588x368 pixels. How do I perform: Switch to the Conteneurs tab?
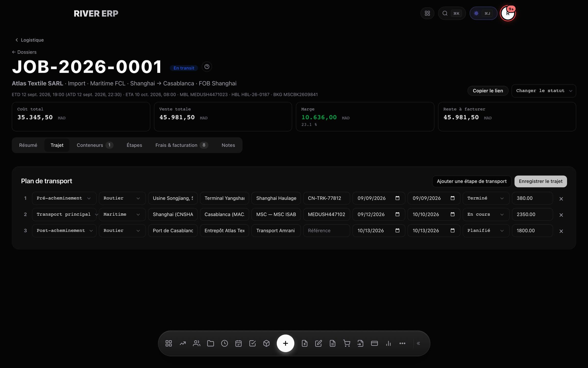[x=95, y=145]
